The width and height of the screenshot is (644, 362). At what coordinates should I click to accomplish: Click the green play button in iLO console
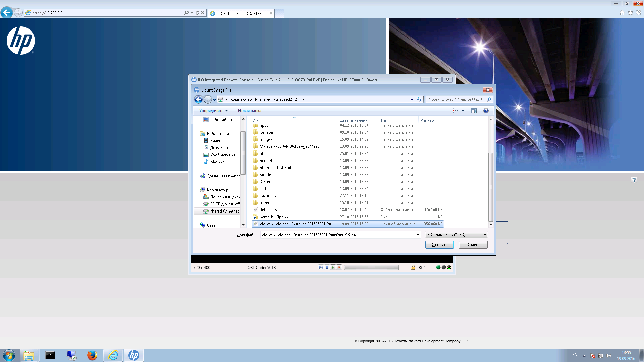click(333, 267)
